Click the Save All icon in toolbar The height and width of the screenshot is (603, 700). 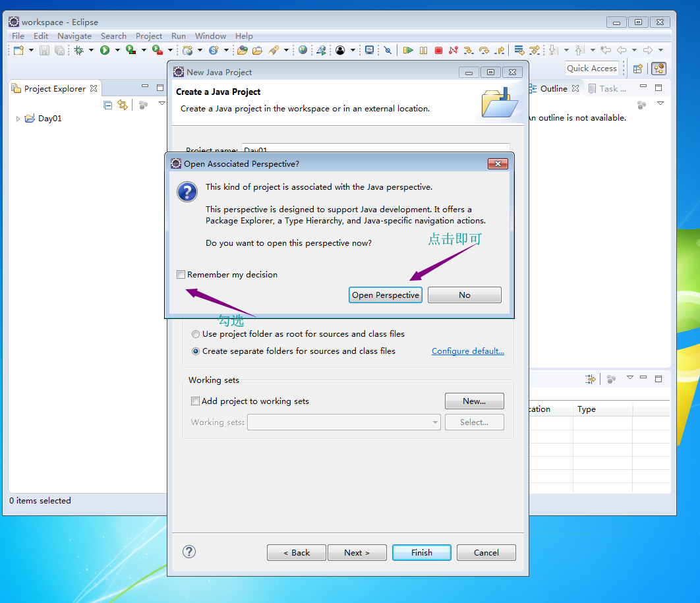click(x=59, y=51)
